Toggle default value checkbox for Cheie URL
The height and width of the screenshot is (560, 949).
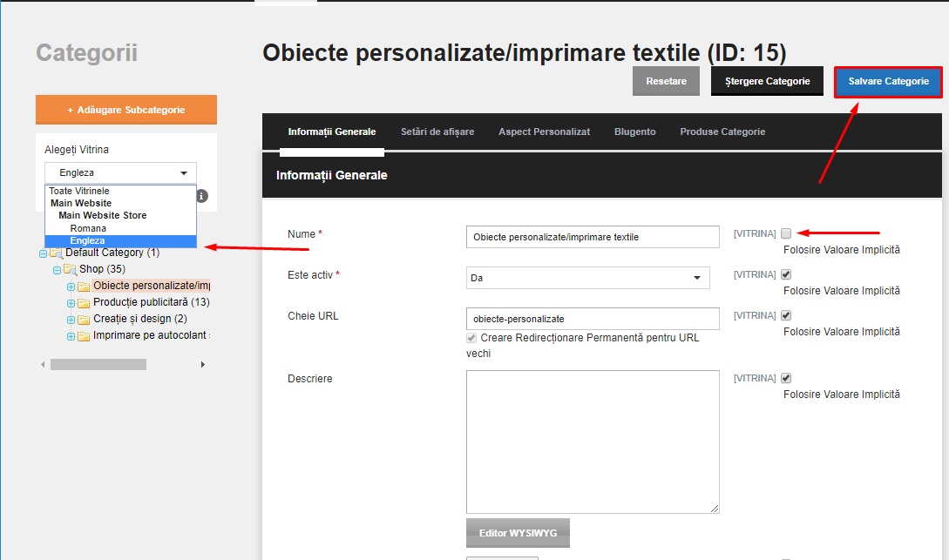coord(786,315)
